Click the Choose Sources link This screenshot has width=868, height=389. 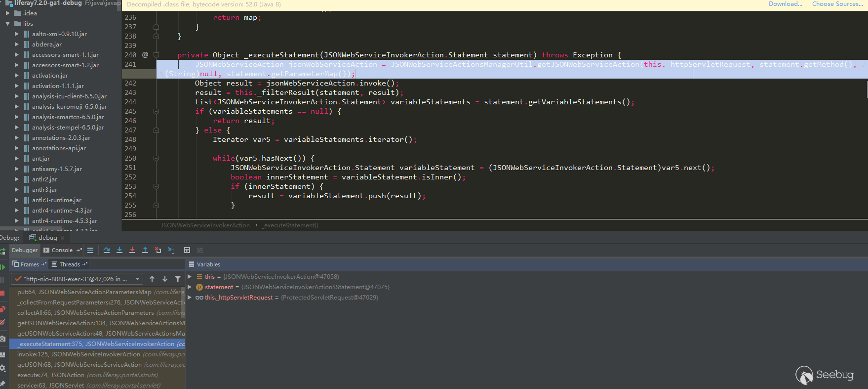coord(837,4)
